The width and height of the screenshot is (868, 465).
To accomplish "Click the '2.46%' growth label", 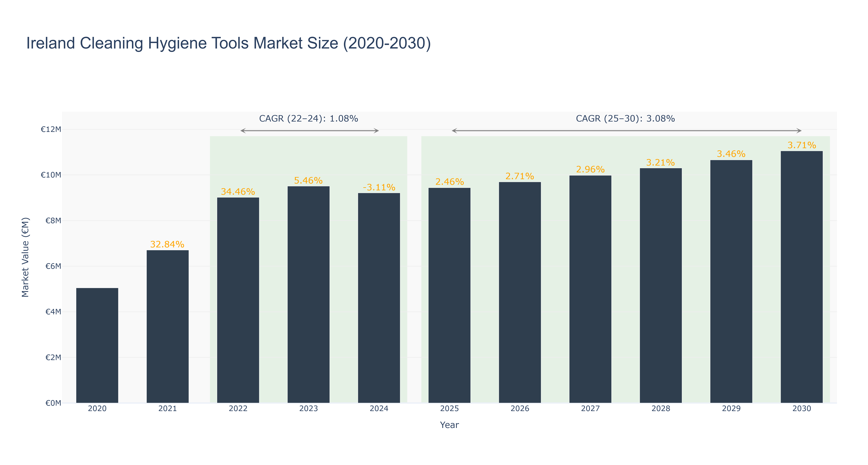I will point(449,182).
